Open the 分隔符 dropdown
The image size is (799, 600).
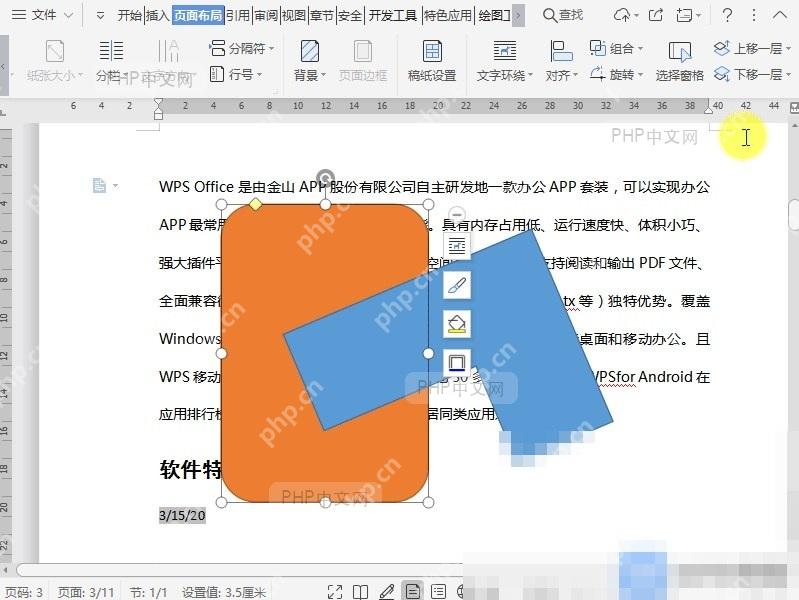pyautogui.click(x=242, y=48)
